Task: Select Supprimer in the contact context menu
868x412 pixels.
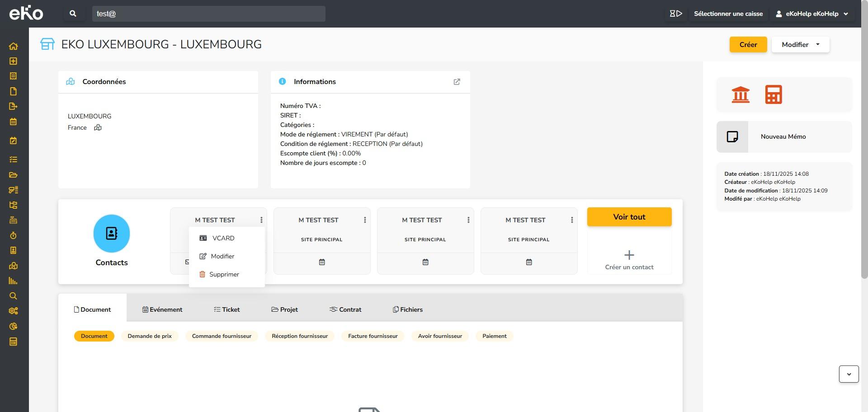Action: 224,274
